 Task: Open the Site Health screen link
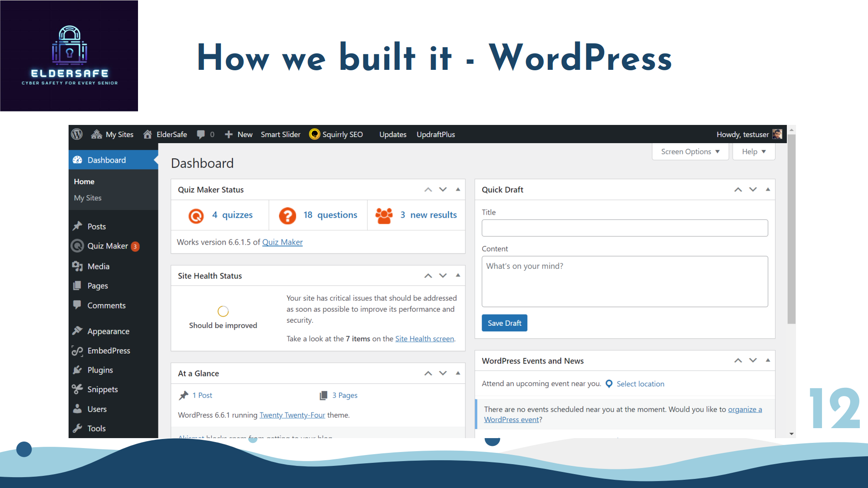[424, 339]
